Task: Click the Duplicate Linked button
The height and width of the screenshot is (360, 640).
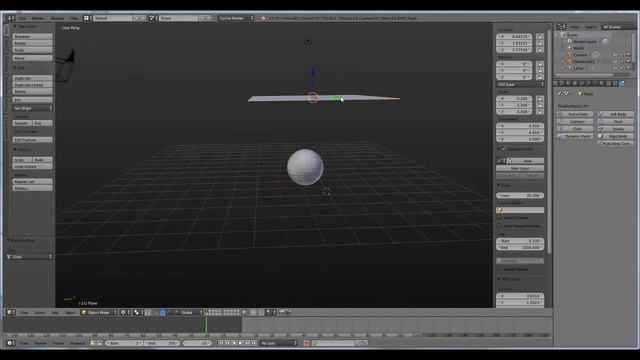Action: (33, 85)
